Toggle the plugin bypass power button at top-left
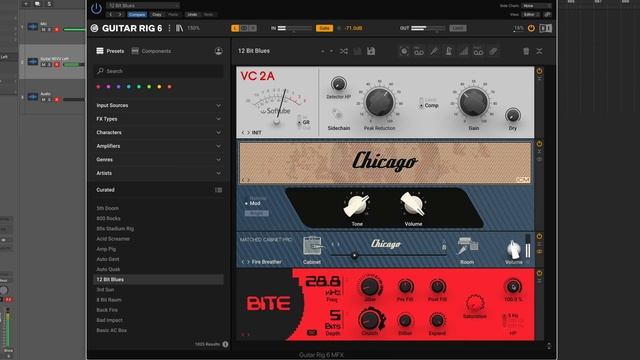640x360 pixels. [x=96, y=8]
